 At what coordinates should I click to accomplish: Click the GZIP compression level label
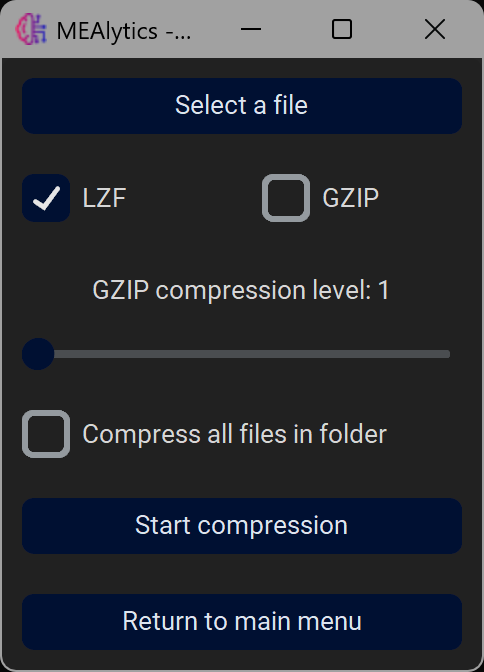coord(241,290)
